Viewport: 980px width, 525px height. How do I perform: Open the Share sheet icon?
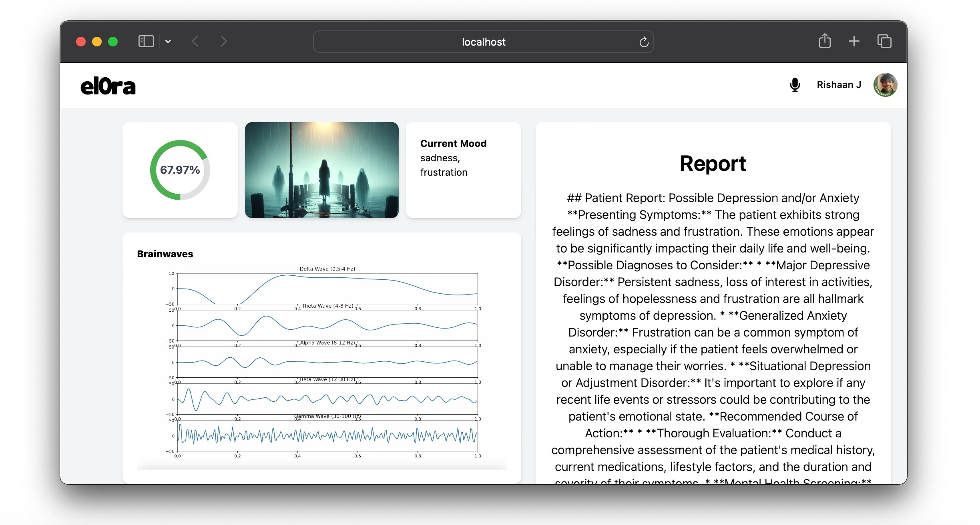point(825,41)
